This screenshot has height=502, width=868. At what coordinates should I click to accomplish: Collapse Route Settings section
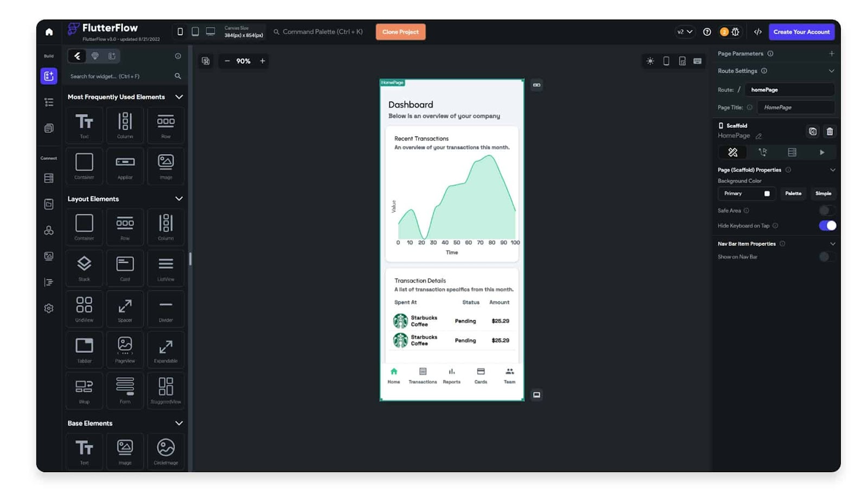[x=832, y=71]
